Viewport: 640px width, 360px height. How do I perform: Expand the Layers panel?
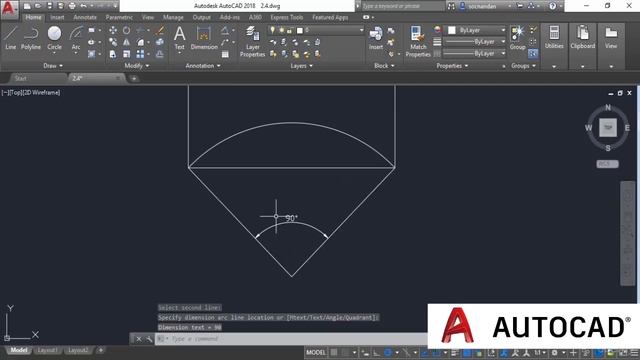[301, 66]
